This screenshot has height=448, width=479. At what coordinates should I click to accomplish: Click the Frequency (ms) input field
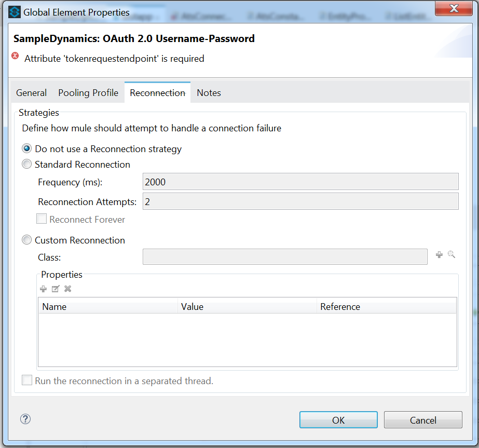point(300,182)
